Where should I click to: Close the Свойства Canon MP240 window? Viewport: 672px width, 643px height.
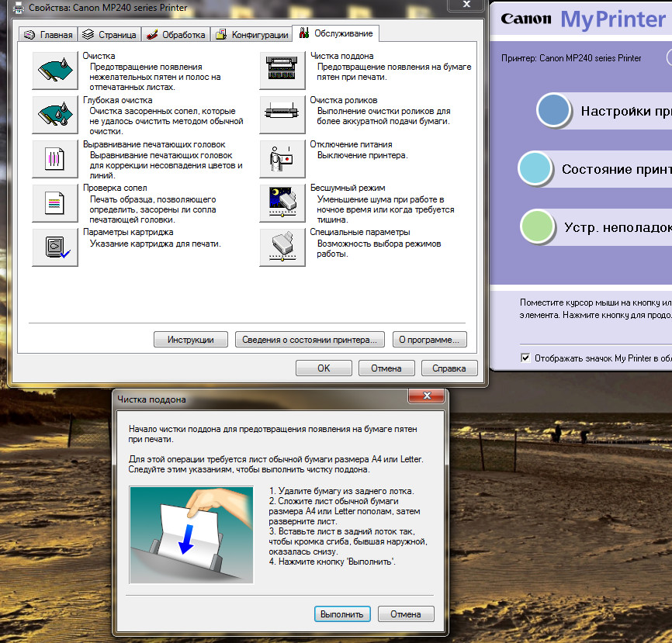[x=466, y=5]
